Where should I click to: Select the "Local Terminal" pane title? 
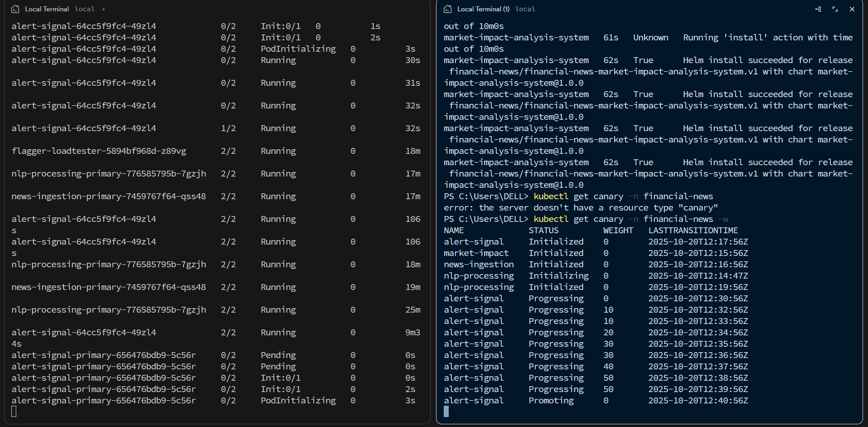pos(47,9)
